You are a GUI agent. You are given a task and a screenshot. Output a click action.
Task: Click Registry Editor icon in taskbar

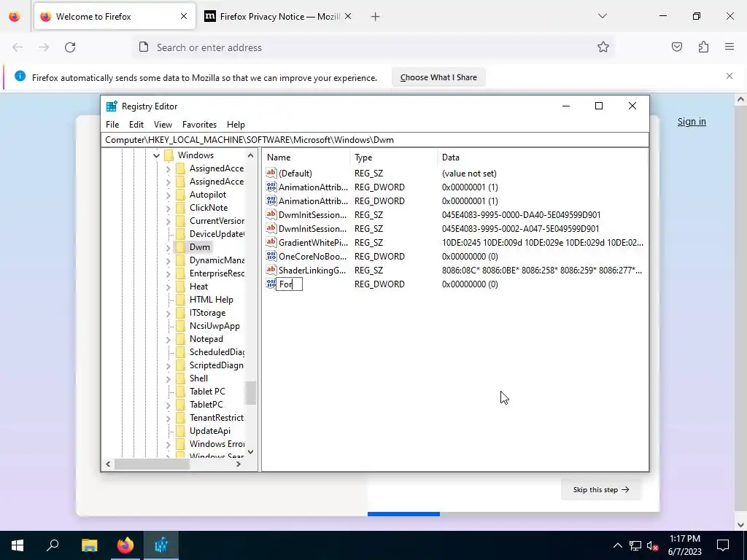pos(161,545)
